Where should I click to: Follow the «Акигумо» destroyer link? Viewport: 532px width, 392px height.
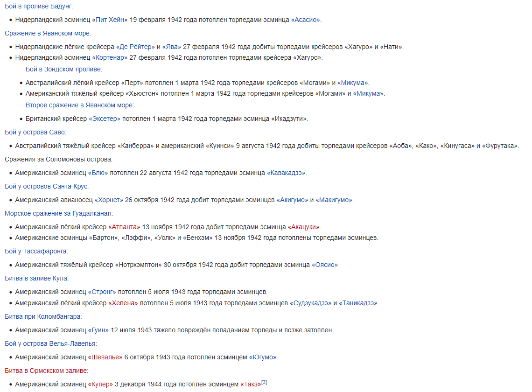pos(293,200)
